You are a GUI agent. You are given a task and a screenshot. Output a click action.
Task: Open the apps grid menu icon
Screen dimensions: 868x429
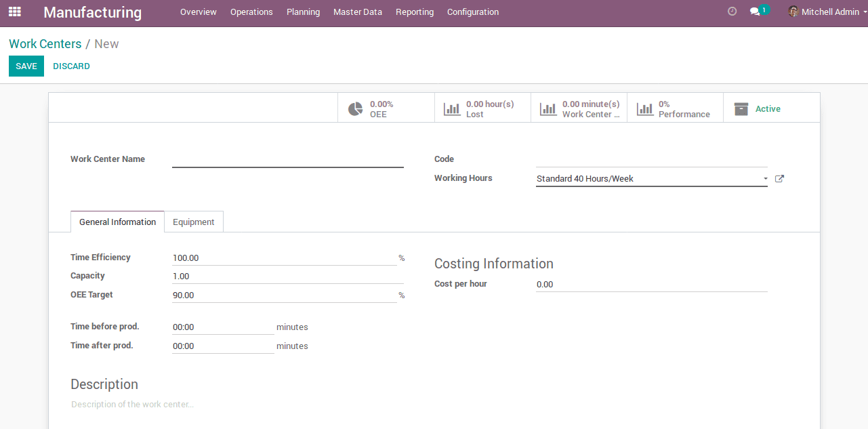(15, 12)
